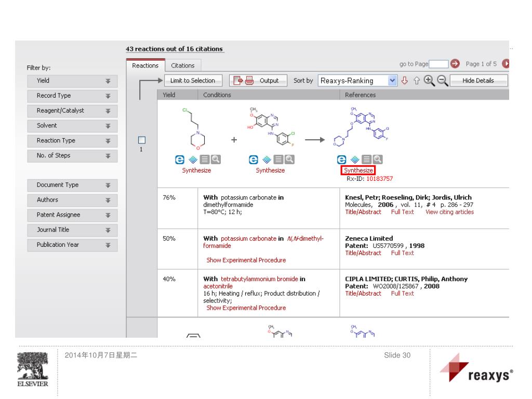Screen dimensions: 532x399
Task: Click blue diamond icon under the product
Action: [355, 159]
